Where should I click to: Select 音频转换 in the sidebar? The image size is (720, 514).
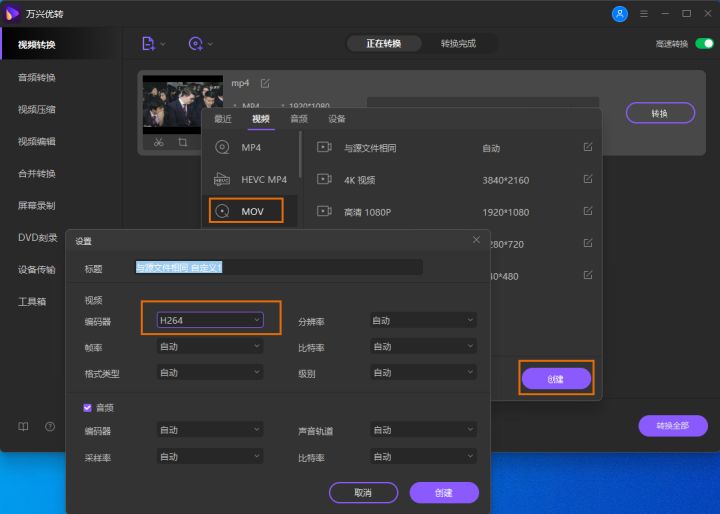click(37, 77)
